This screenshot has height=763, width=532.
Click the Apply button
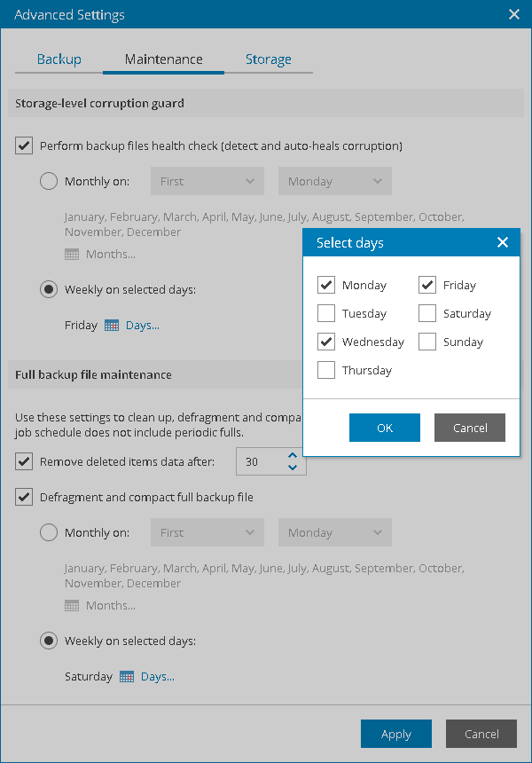(395, 734)
